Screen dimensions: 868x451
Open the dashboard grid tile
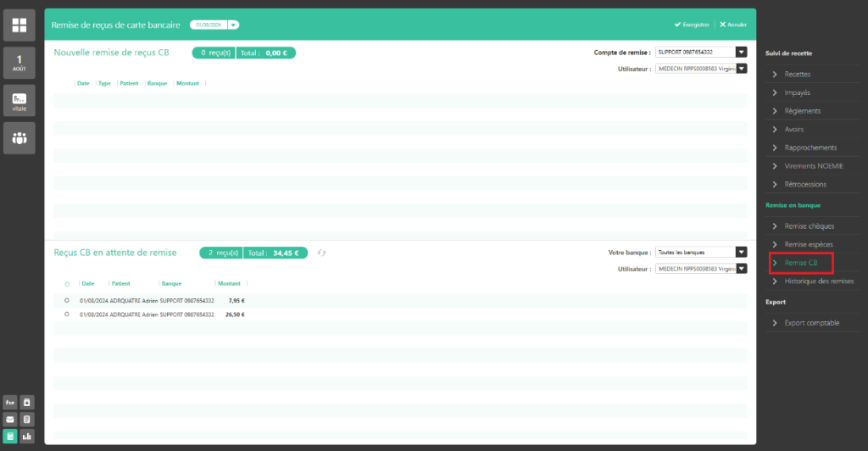19,25
